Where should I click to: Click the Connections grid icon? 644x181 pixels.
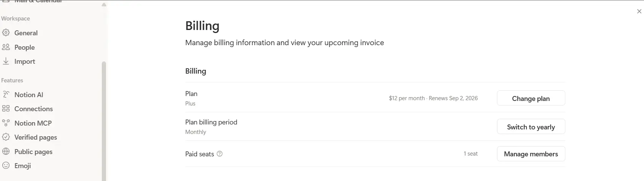[6, 109]
